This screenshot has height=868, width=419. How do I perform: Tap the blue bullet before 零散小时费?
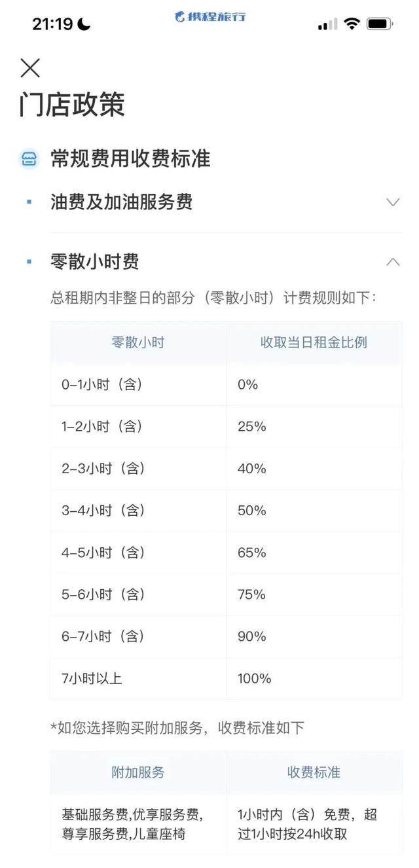click(x=29, y=262)
